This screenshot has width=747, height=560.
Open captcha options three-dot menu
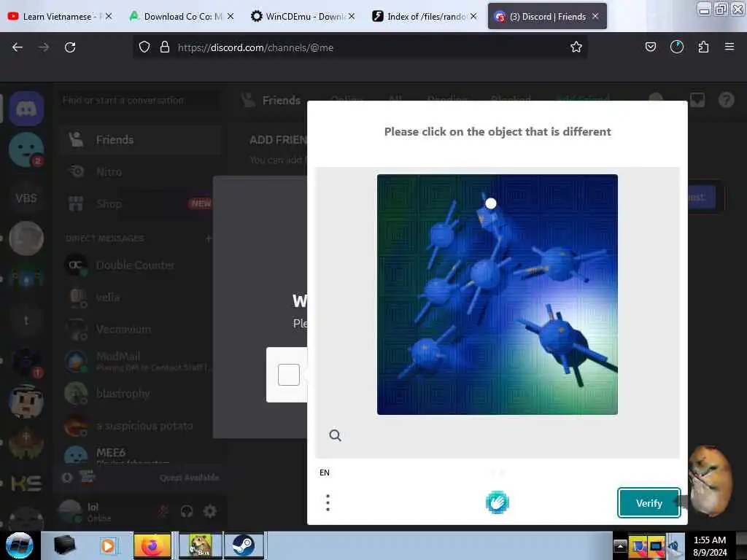point(328,503)
